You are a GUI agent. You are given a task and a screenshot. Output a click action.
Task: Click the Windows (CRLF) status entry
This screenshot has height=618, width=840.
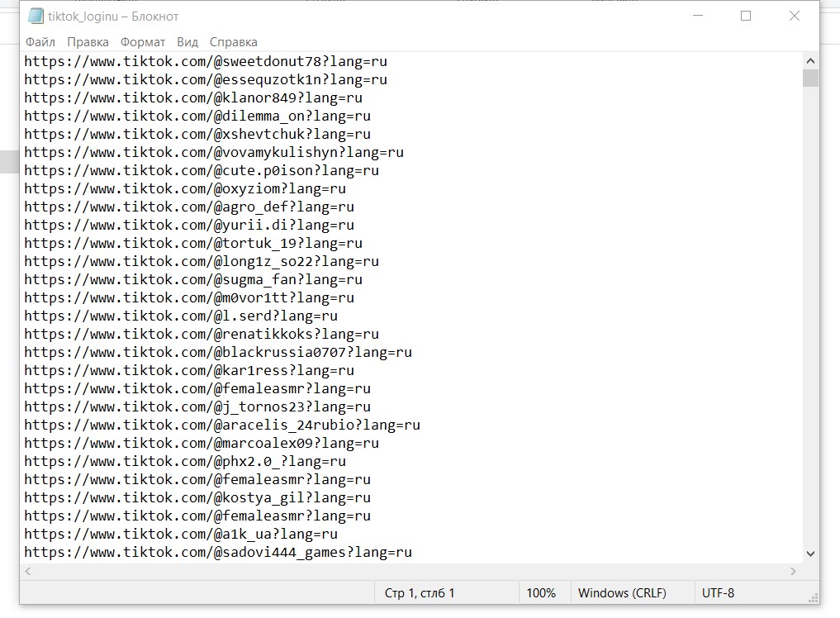tap(622, 593)
